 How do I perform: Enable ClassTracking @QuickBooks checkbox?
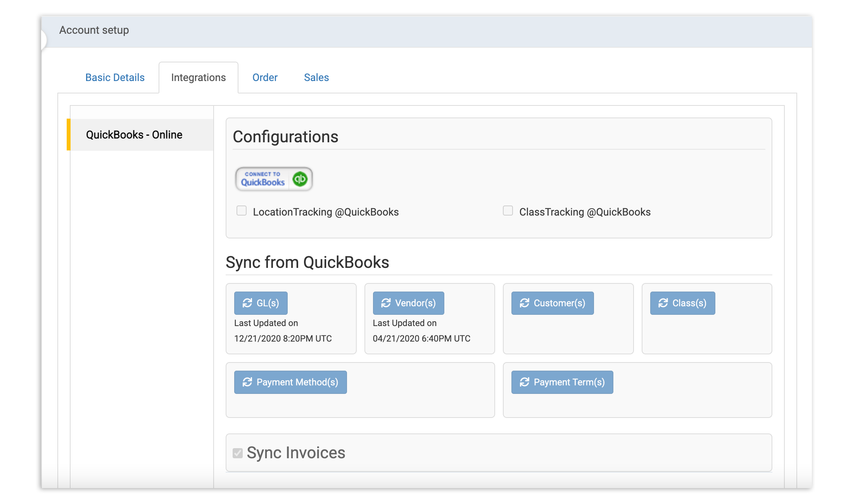point(508,211)
